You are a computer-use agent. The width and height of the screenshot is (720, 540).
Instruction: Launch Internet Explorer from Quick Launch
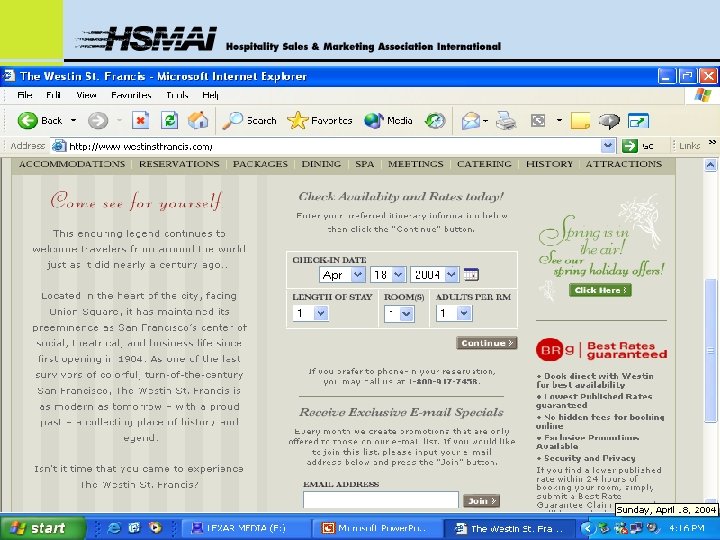113,528
